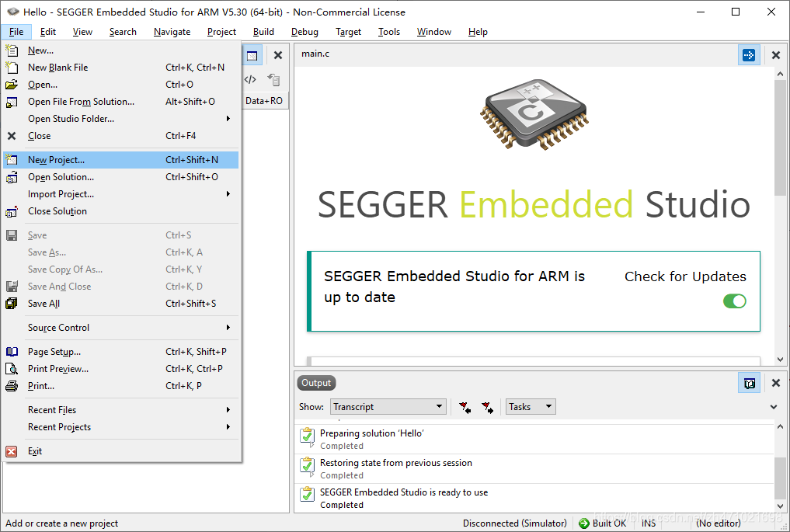
Task: Open the Transcript show dropdown
Action: [388, 407]
